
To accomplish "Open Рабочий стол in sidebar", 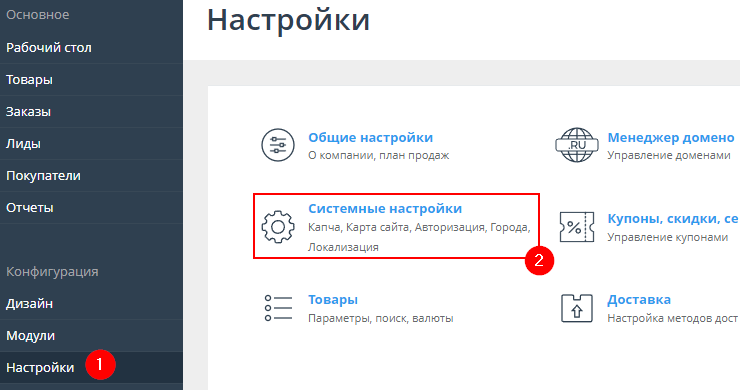I will [x=91, y=48].
